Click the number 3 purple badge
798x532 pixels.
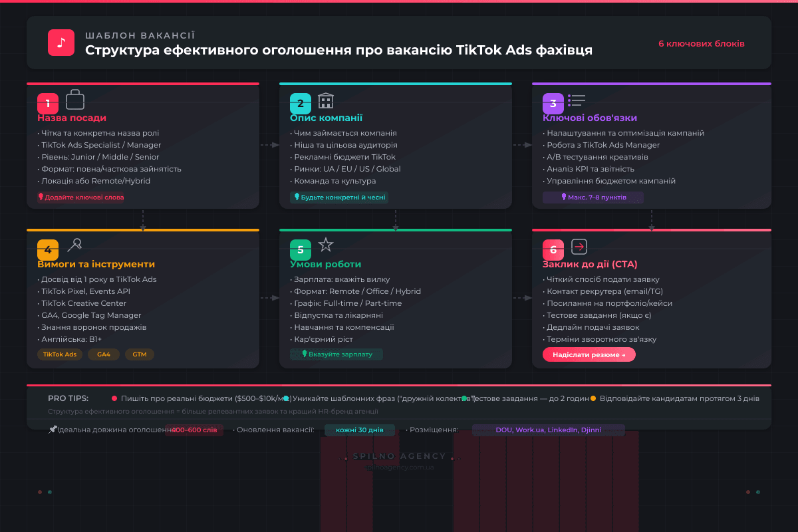click(x=553, y=104)
